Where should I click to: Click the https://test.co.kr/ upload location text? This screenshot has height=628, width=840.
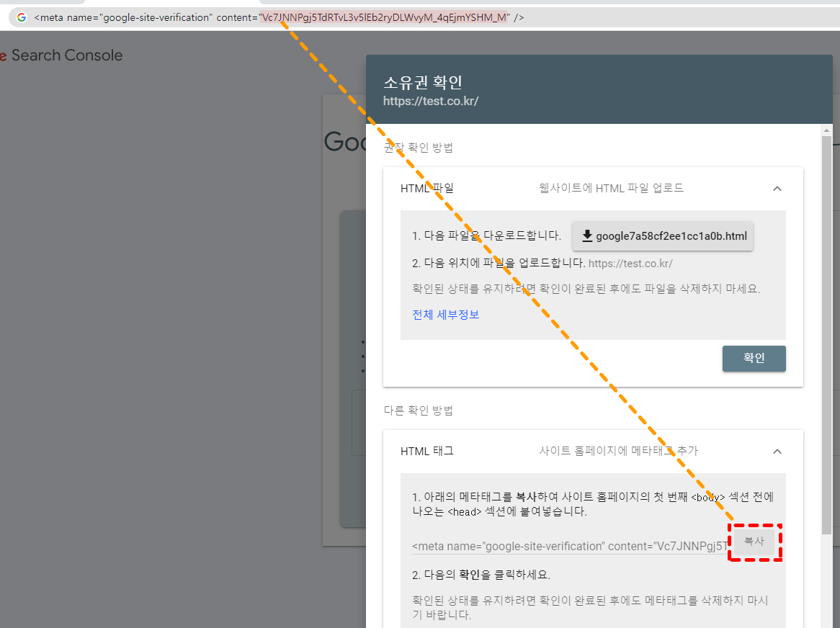[630, 264]
